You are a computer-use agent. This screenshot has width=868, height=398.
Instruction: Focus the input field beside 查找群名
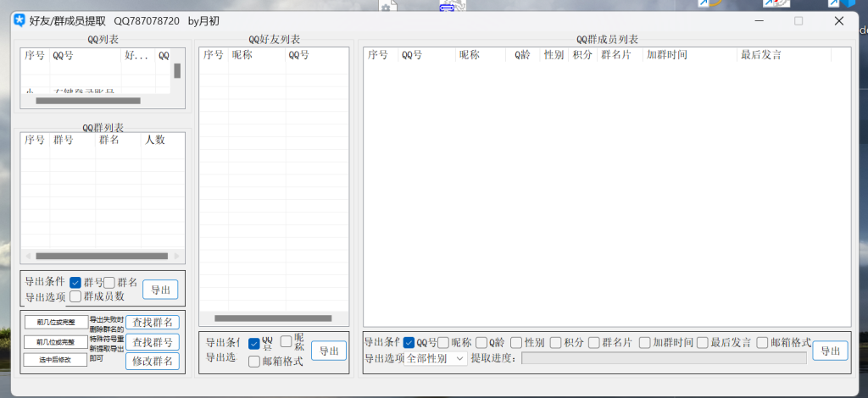[57, 322]
